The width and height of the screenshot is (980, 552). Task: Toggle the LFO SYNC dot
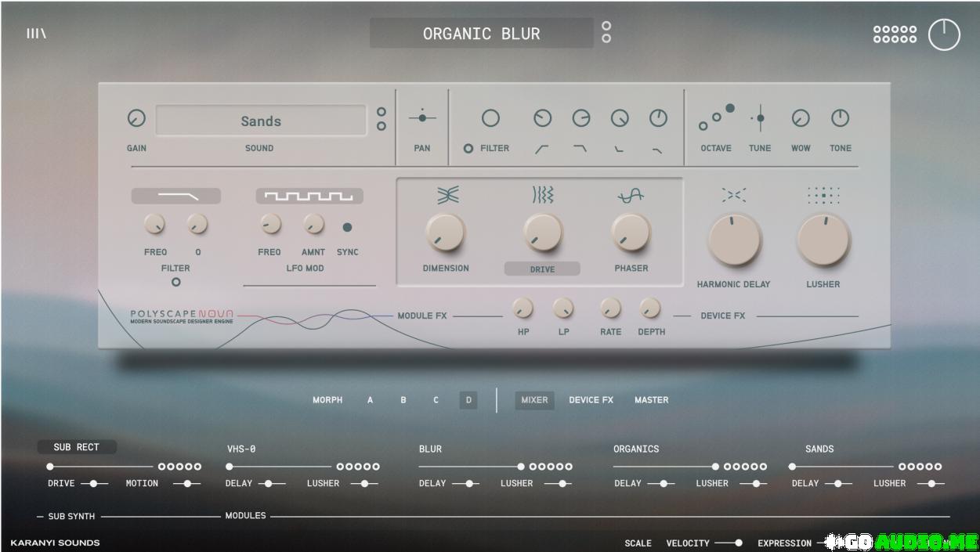tap(347, 228)
